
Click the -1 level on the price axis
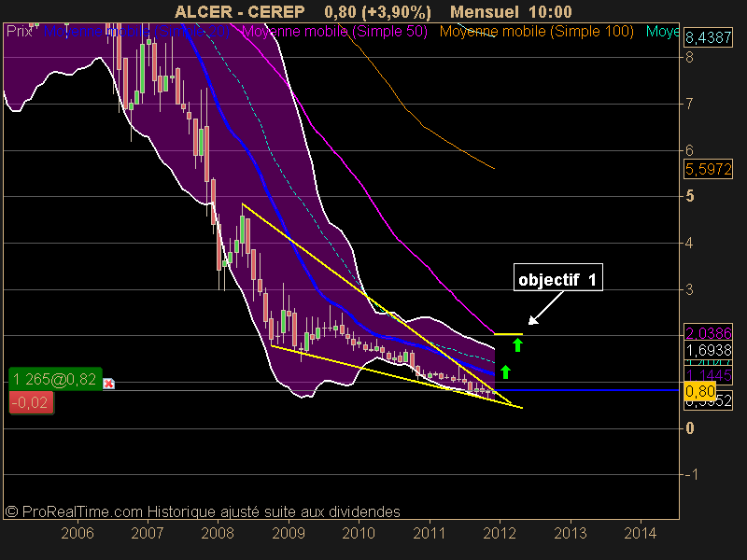tap(690, 474)
